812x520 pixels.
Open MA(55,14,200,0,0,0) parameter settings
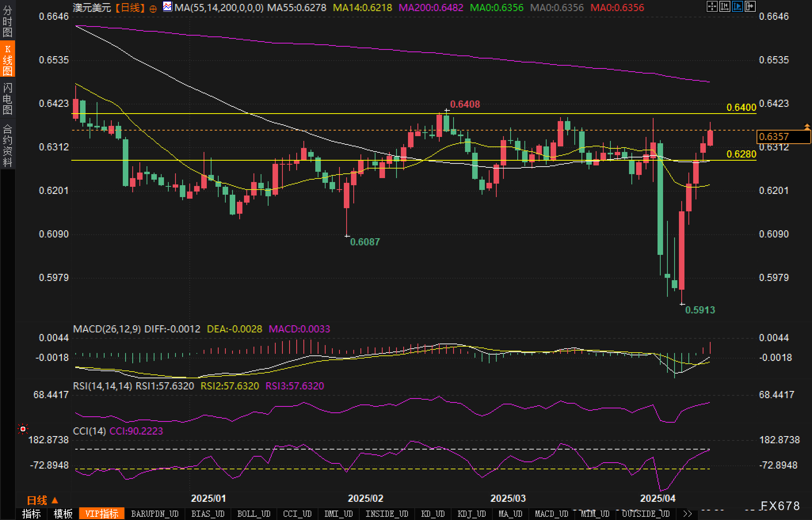click(x=219, y=8)
